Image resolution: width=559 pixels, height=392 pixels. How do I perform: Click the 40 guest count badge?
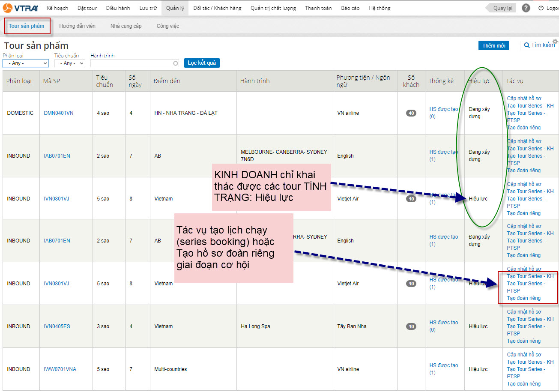click(x=411, y=113)
